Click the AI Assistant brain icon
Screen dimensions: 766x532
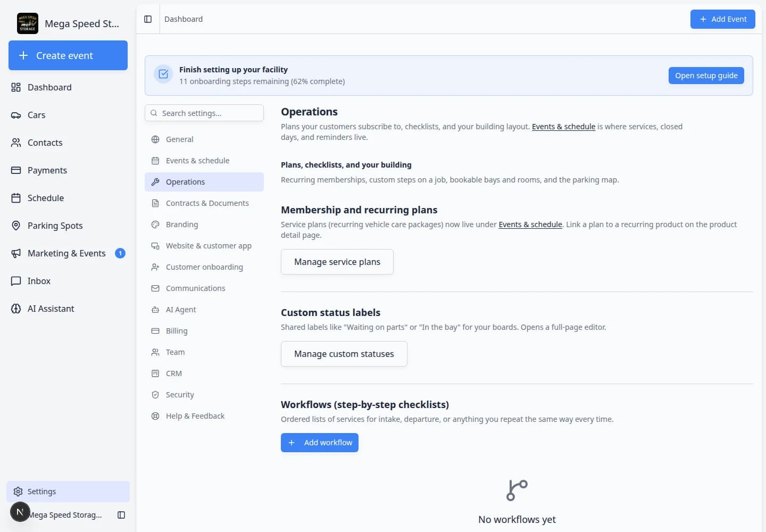tap(16, 309)
